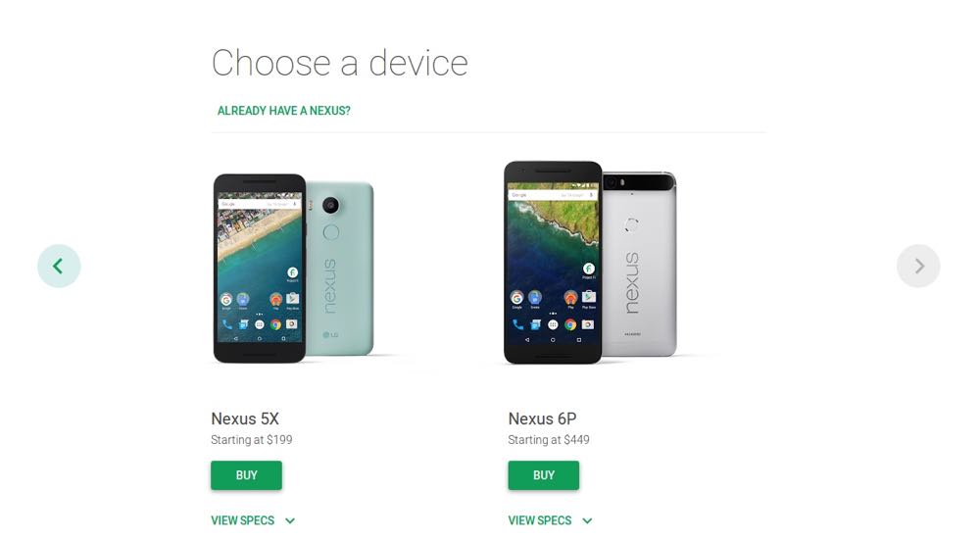Viewport: 980px width, 541px height.
Task: Buy the Nexus 5X
Action: point(246,475)
